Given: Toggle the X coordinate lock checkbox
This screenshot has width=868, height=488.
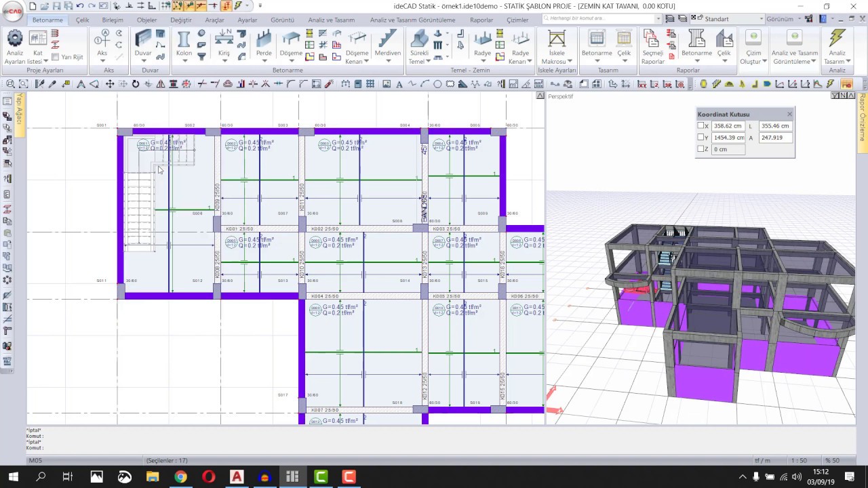Looking at the screenshot, I should [x=701, y=125].
